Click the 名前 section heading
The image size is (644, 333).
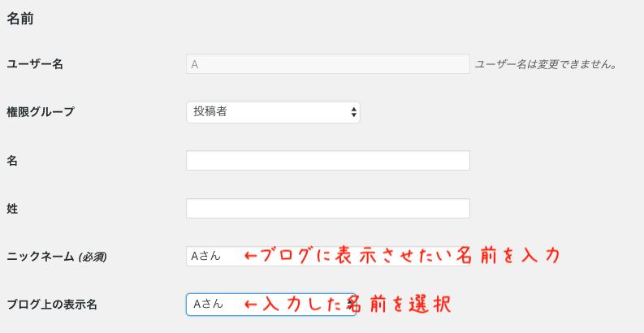tap(20, 19)
